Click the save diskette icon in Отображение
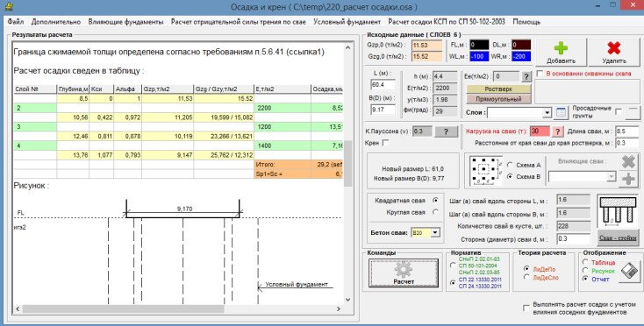Image resolution: width=644 pixels, height=326 pixels. (629, 272)
